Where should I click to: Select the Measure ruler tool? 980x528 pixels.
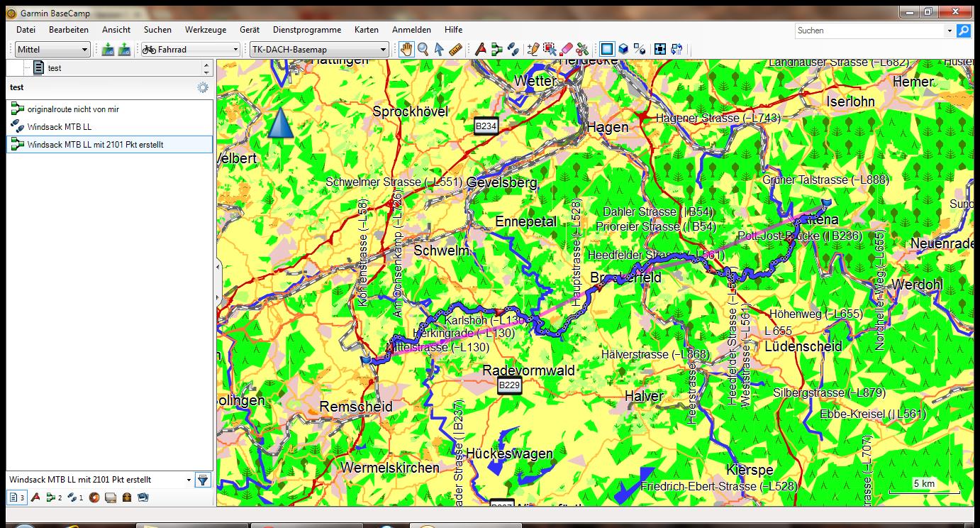[455, 49]
